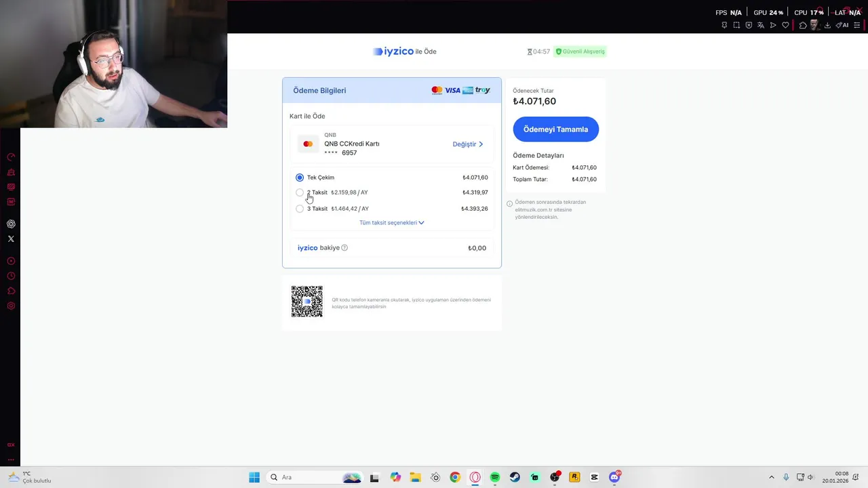Click the info icon beside redirect notice

[x=509, y=203]
